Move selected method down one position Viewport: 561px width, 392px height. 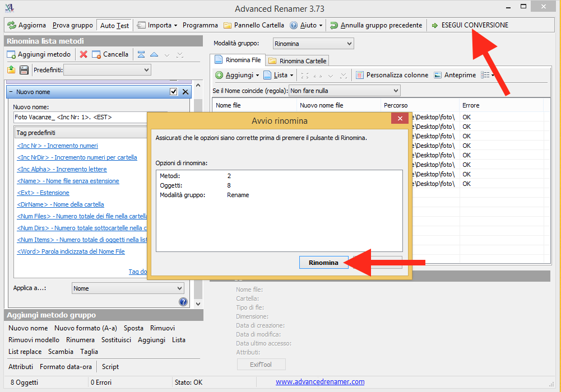(x=167, y=55)
